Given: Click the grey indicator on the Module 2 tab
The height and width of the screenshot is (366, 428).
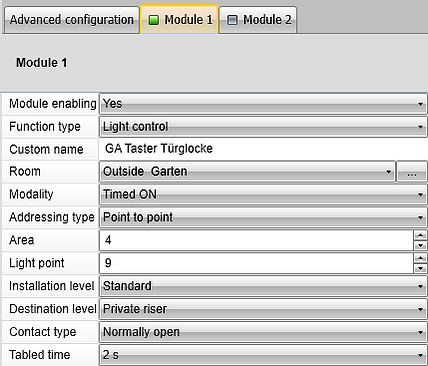Looking at the screenshot, I should click(x=232, y=20).
